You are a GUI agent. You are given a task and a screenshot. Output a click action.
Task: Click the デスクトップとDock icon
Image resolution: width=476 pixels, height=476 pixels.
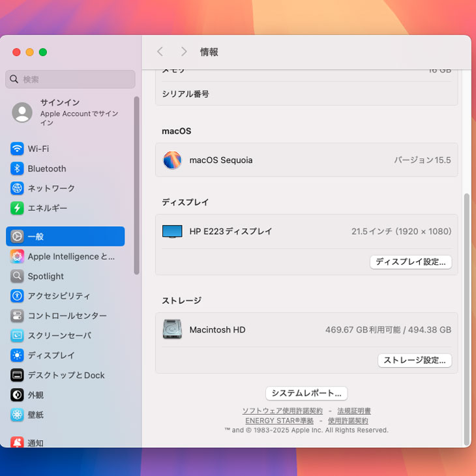pos(17,375)
